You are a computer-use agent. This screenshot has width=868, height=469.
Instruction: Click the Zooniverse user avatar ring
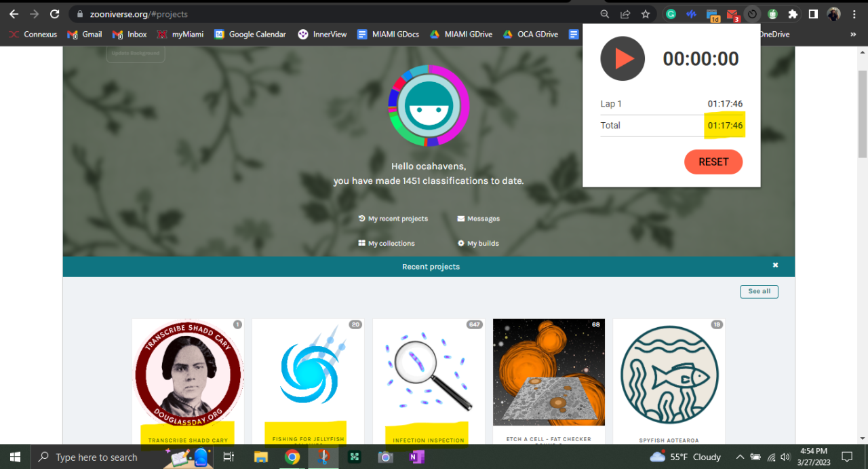(429, 105)
